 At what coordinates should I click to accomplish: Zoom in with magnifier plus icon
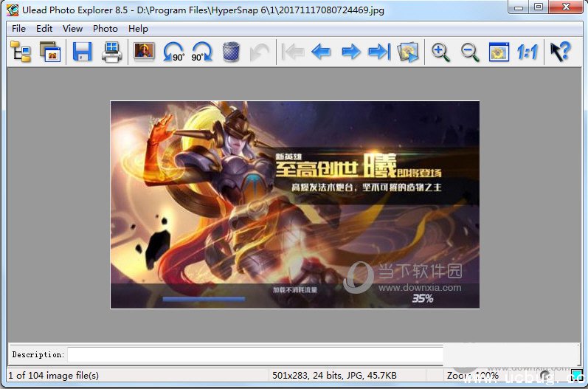tap(441, 52)
